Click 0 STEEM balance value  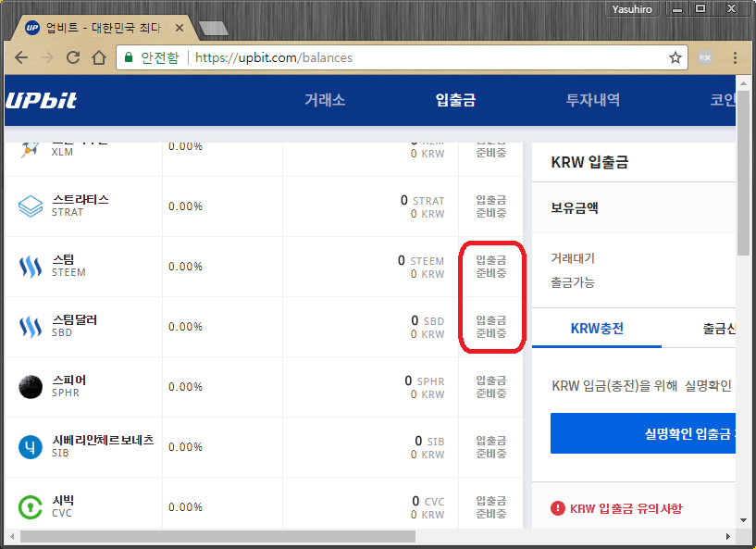pyautogui.click(x=420, y=260)
